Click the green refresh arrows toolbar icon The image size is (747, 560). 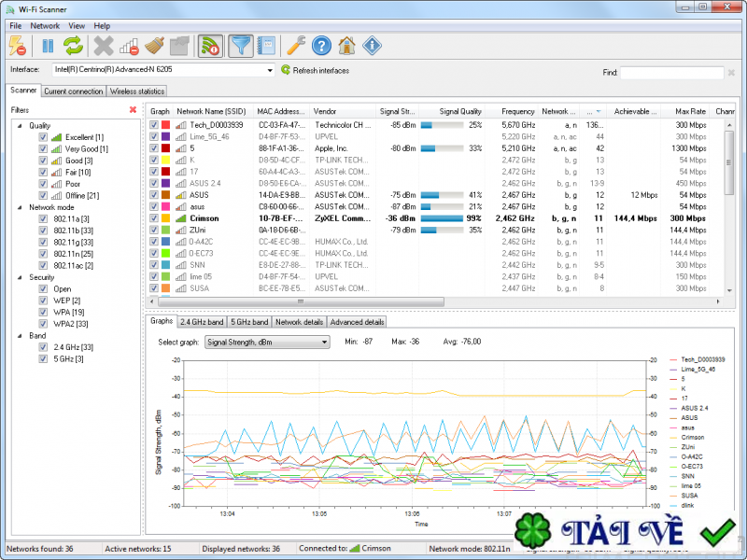[73, 45]
